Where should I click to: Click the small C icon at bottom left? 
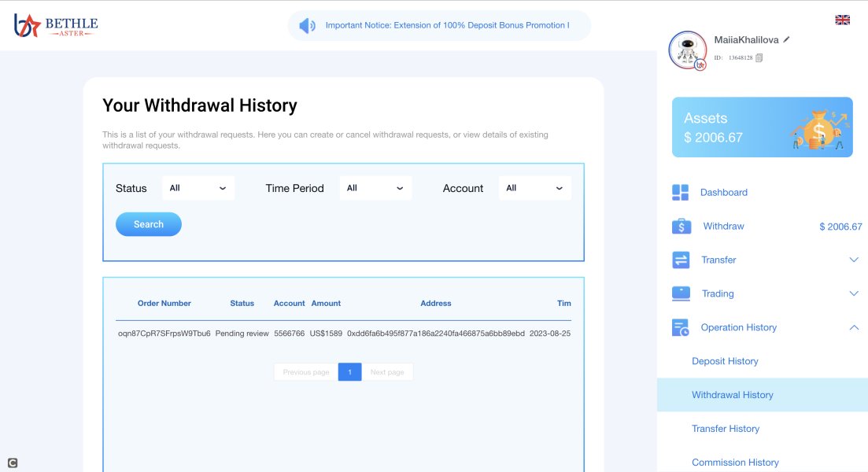tap(12, 463)
